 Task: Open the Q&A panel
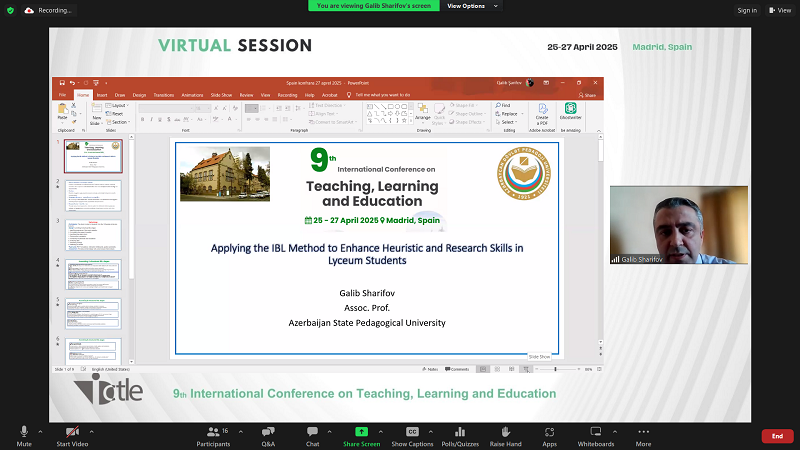click(268, 434)
